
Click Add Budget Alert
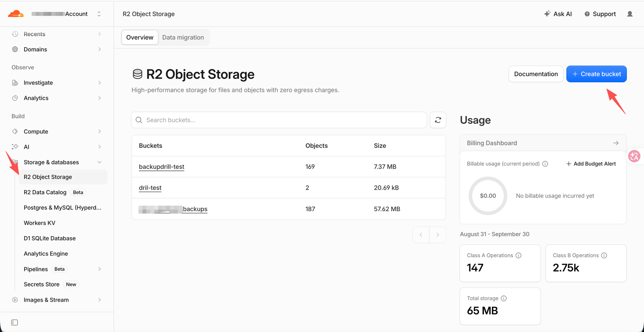pyautogui.click(x=590, y=164)
